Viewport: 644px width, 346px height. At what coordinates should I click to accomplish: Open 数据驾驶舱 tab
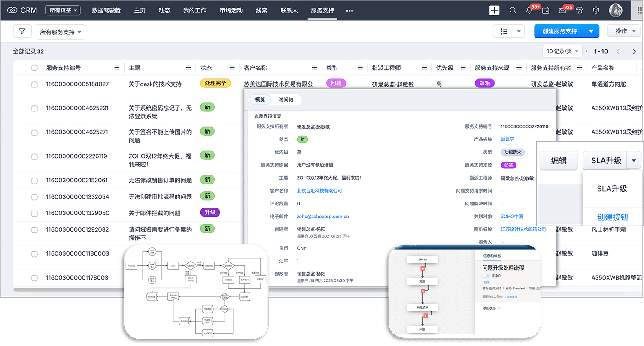coord(106,10)
